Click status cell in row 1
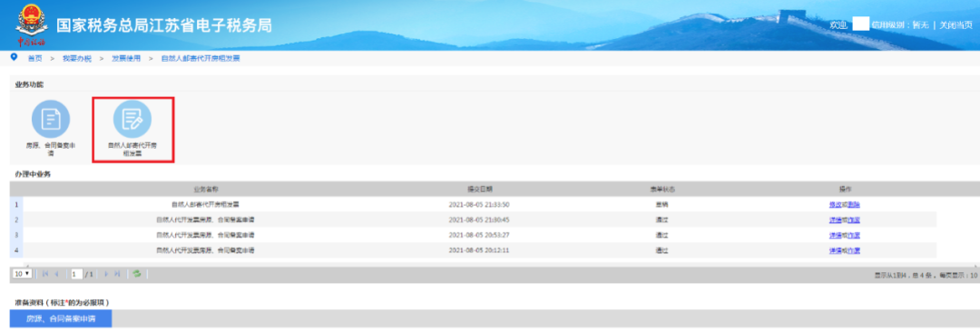This screenshot has height=332, width=980. click(661, 204)
